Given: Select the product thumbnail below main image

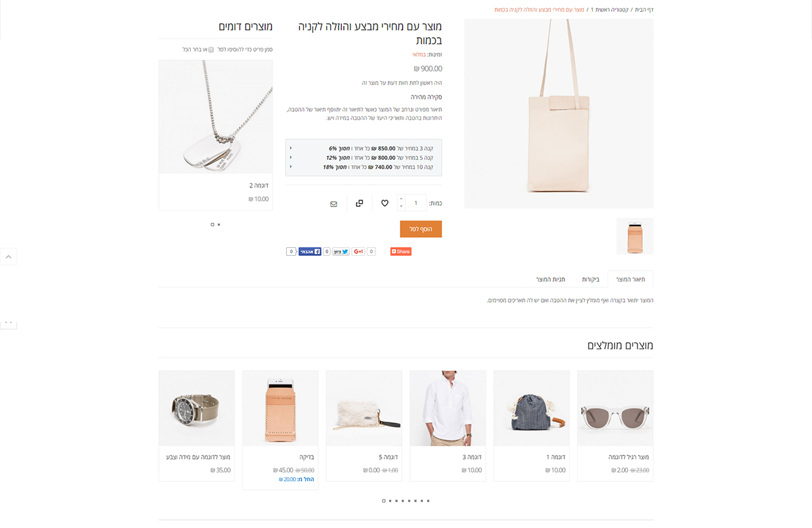Looking at the screenshot, I should coord(635,236).
